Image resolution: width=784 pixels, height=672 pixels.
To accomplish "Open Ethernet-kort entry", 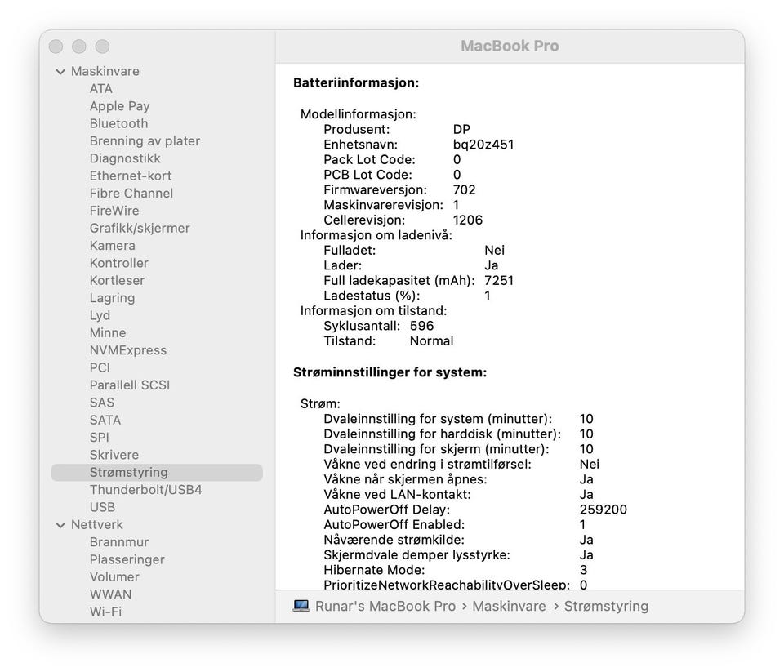I will pyautogui.click(x=131, y=176).
